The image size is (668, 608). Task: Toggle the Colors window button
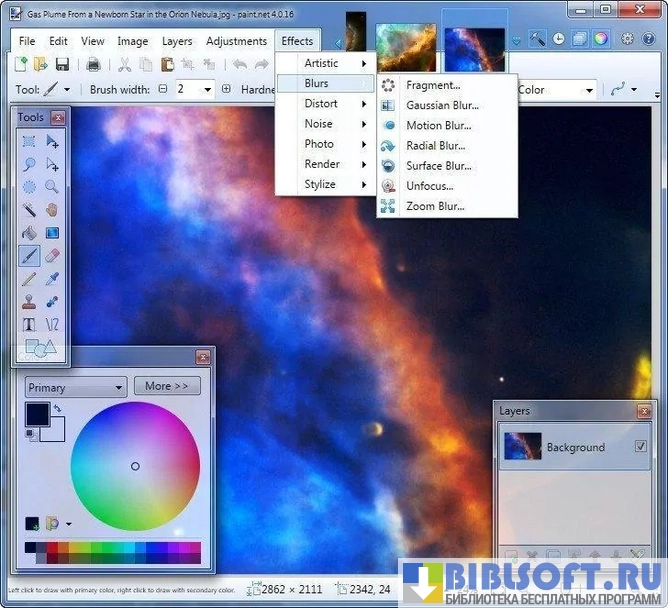pyautogui.click(x=600, y=40)
